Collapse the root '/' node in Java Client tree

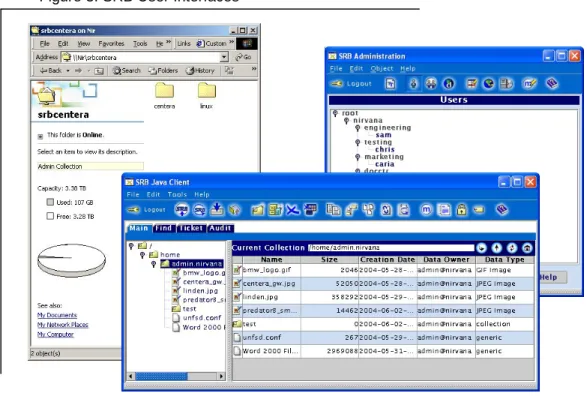[131, 246]
